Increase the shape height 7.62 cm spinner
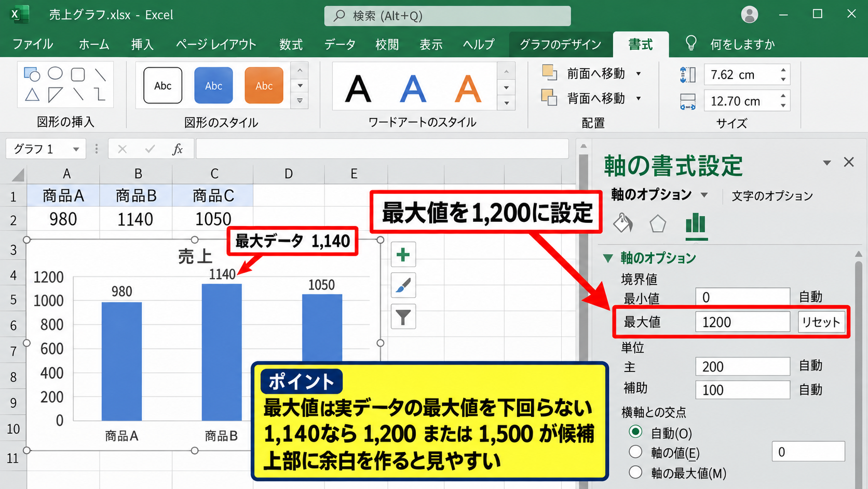The width and height of the screenshot is (868, 489). tap(783, 70)
